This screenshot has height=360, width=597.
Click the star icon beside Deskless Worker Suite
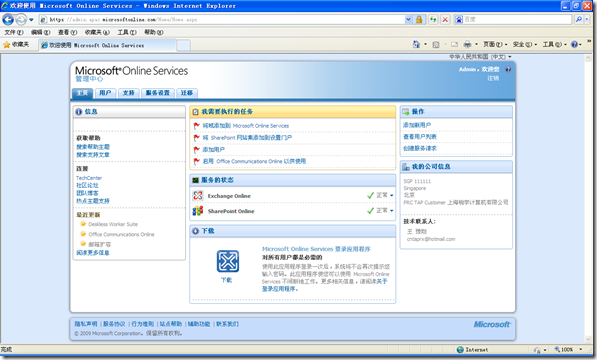tap(83, 224)
